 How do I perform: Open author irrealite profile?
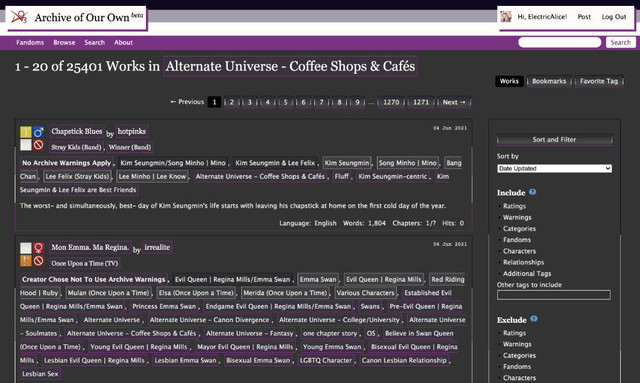click(x=157, y=247)
